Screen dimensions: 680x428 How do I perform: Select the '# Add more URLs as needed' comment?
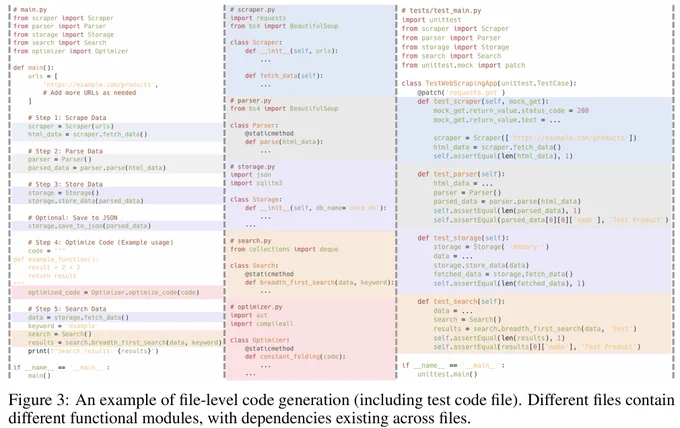pyautogui.click(x=89, y=93)
